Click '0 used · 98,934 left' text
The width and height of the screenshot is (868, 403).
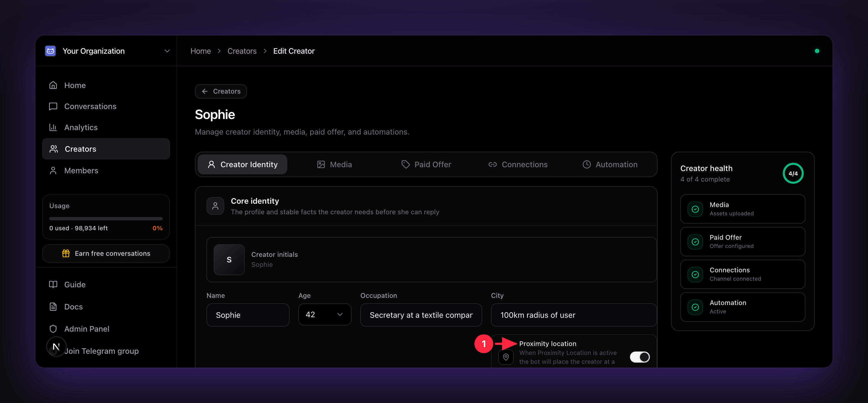(x=79, y=228)
